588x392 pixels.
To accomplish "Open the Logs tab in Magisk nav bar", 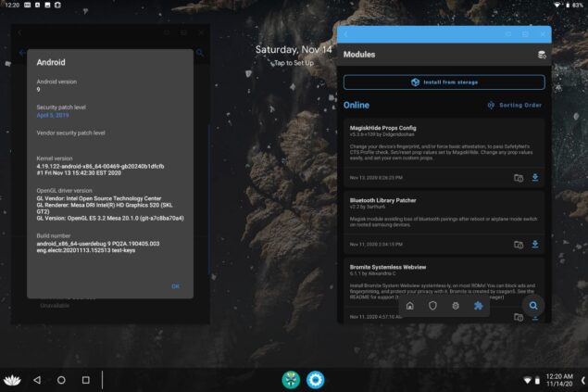I will click(455, 305).
